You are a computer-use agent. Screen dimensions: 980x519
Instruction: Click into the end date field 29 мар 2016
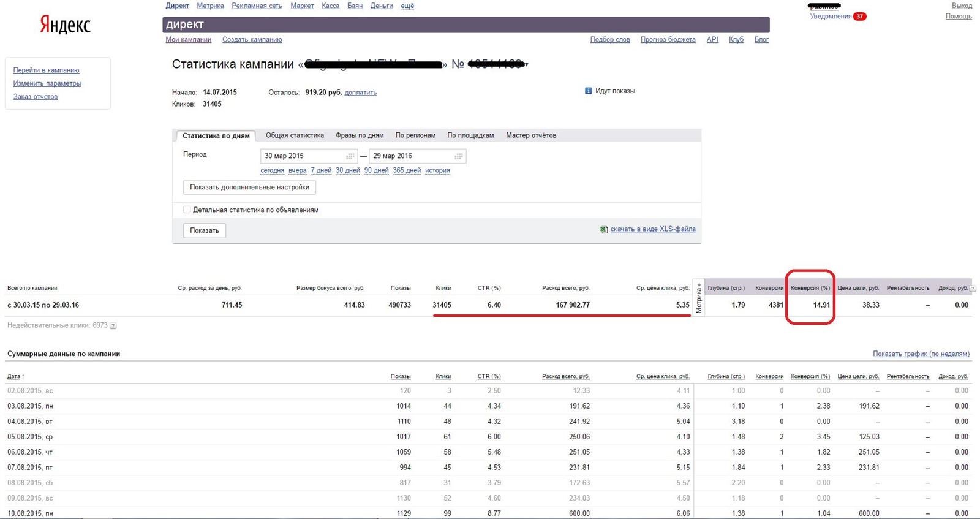tap(418, 156)
